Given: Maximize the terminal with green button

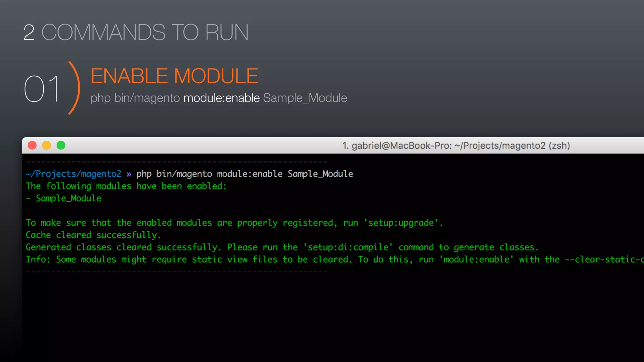Looking at the screenshot, I should 61,145.
